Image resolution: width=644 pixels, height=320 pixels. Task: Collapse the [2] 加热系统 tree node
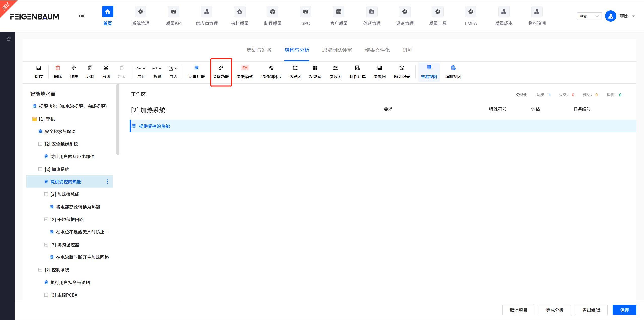pos(40,169)
